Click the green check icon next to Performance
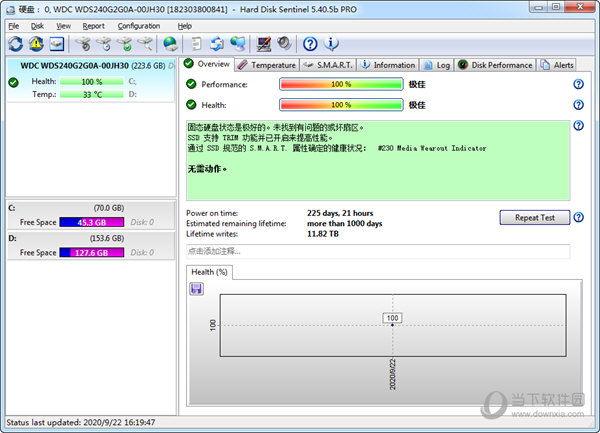This screenshot has width=600, height=433. (191, 84)
